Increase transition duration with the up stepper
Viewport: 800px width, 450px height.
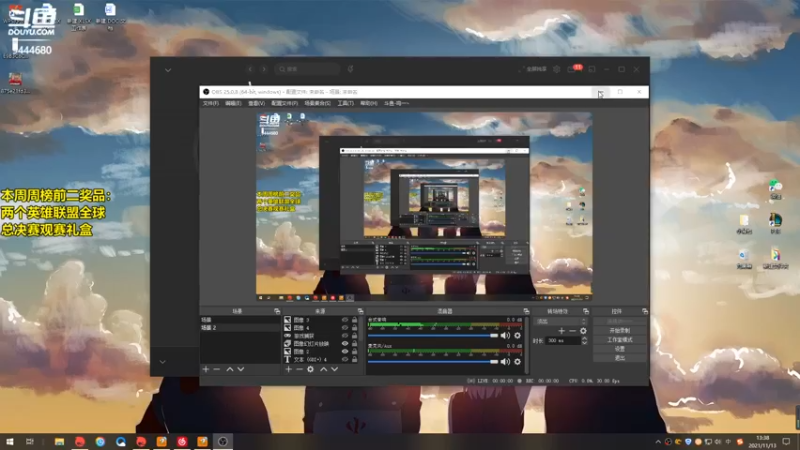coord(584,338)
